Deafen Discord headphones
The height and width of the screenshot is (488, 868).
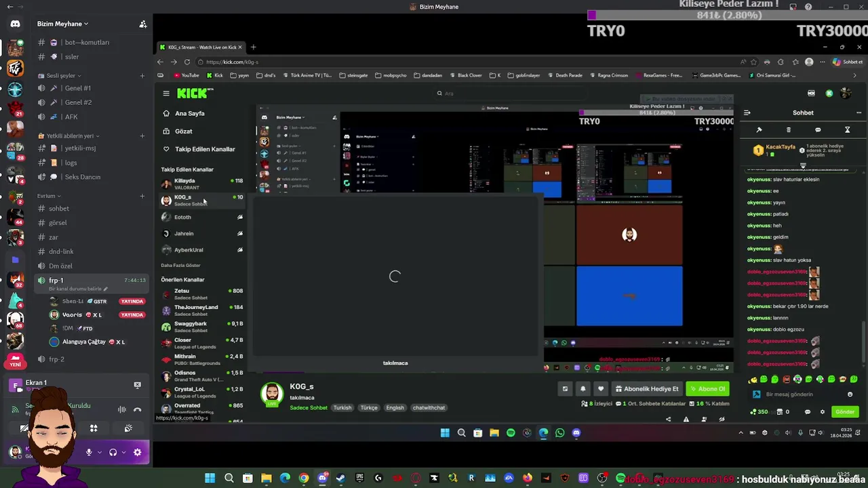click(x=113, y=452)
